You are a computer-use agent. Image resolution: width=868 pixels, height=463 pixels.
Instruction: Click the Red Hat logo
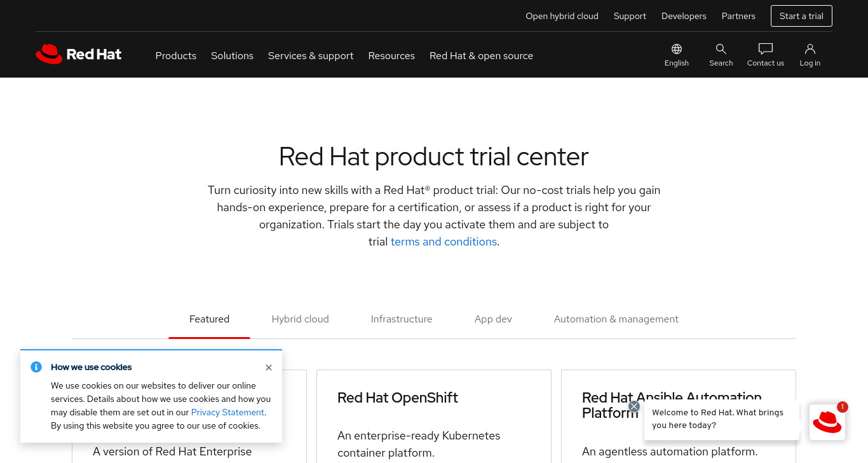79,55
